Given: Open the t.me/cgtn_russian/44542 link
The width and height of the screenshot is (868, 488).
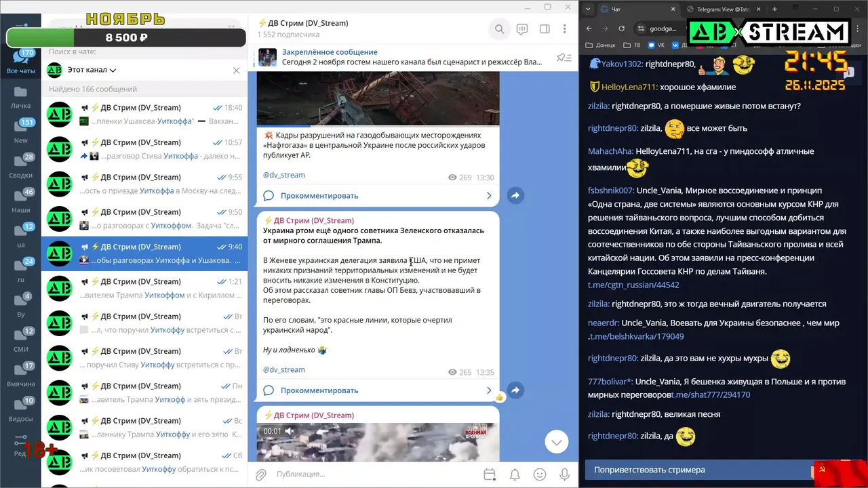Looking at the screenshot, I should pyautogui.click(x=633, y=285).
